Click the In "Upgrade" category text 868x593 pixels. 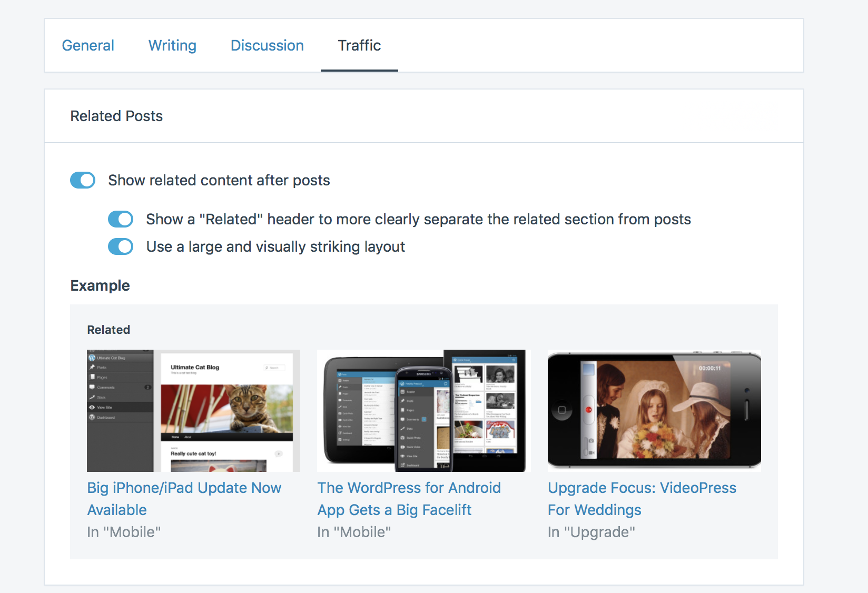click(x=591, y=532)
